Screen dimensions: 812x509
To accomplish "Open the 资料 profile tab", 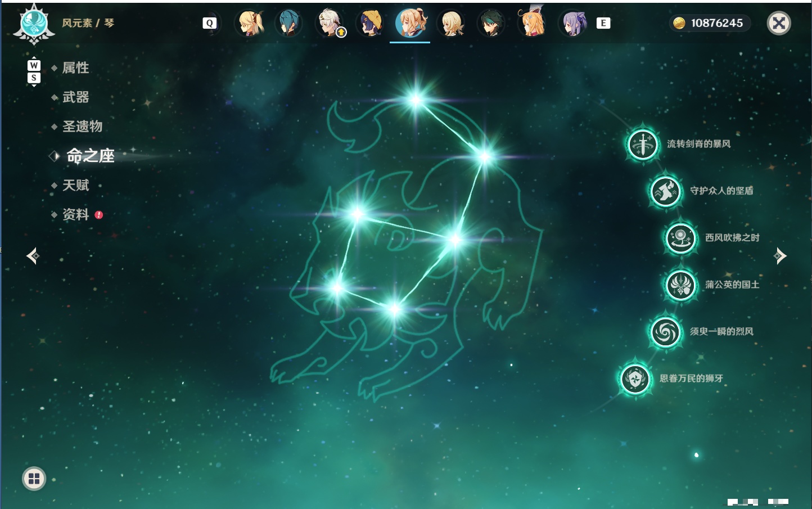I will tap(75, 215).
